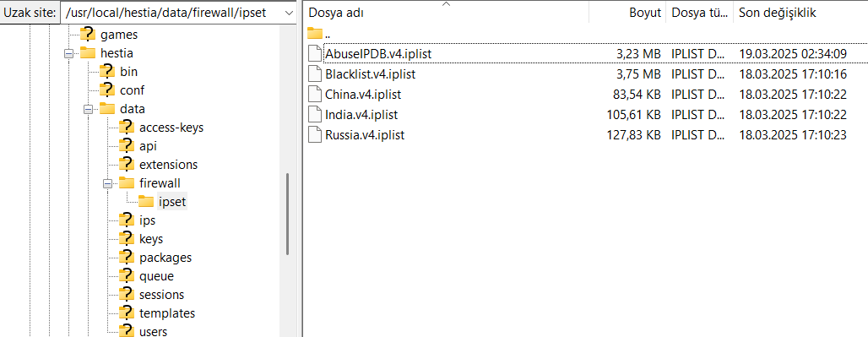Click the China.v4.iplist file icon

(314, 94)
